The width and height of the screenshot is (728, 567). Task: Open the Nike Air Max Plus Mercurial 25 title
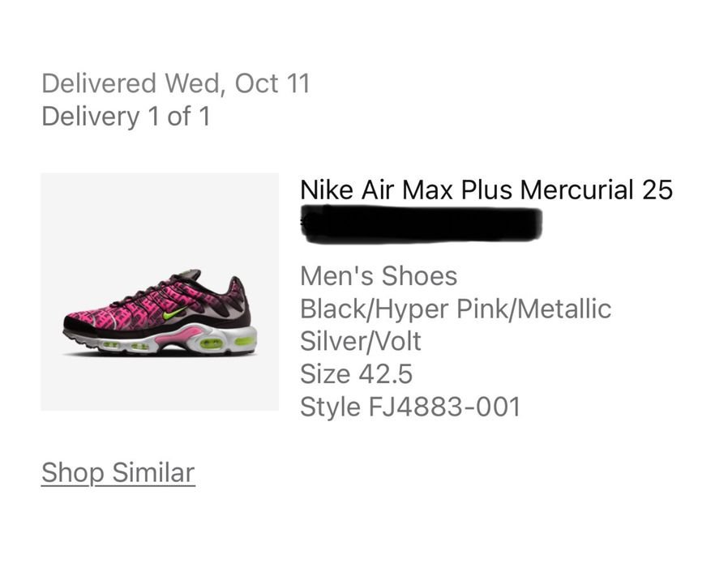click(486, 190)
